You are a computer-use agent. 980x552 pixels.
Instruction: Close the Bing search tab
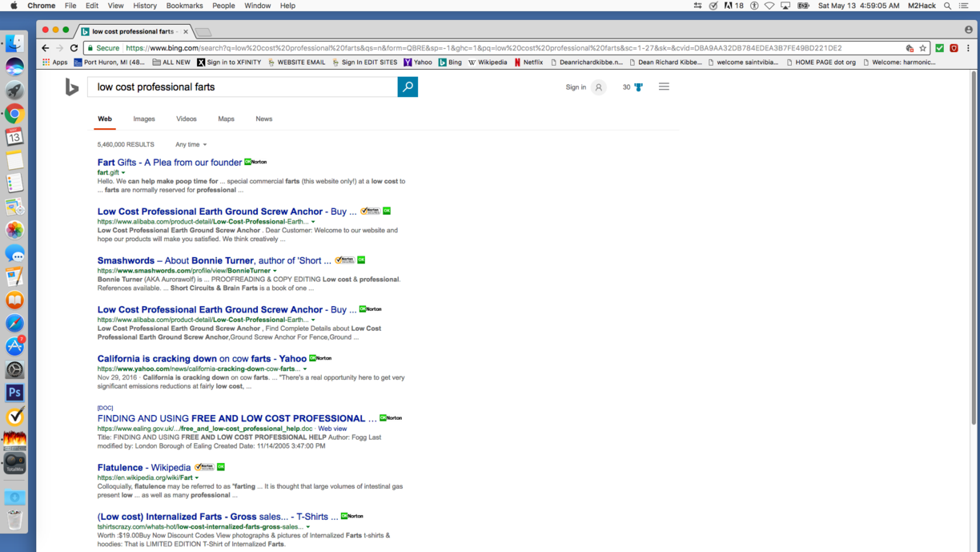(186, 31)
